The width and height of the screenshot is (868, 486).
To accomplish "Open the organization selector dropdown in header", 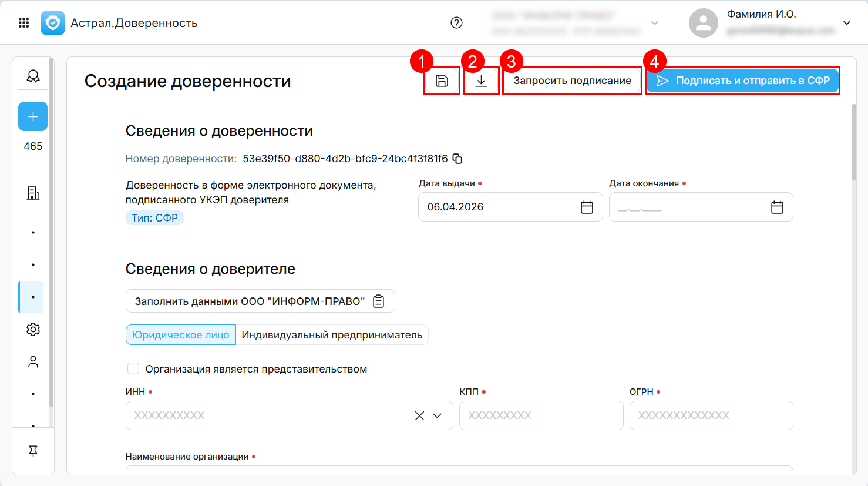I will (655, 23).
